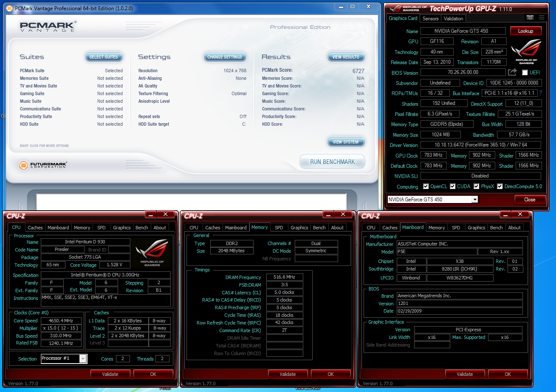Click Validate in CPU-Z Mainboard window
This screenshot has height=392, width=556.
465,374
